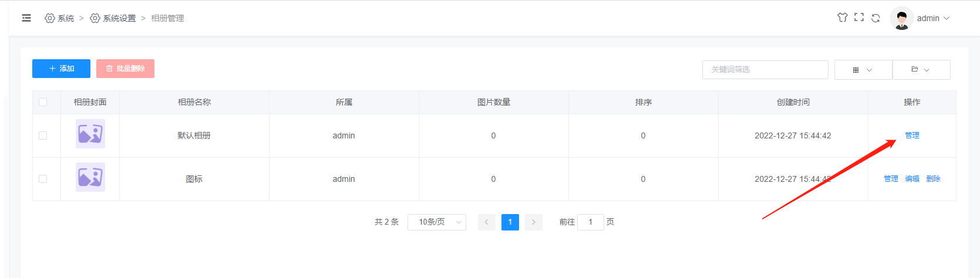
Task: Open the 10条/页 page size dropdown
Action: coord(437,222)
